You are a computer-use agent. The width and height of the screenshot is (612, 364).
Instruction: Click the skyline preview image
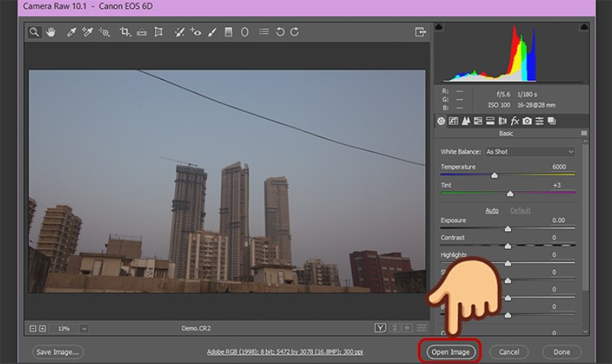[x=226, y=181]
